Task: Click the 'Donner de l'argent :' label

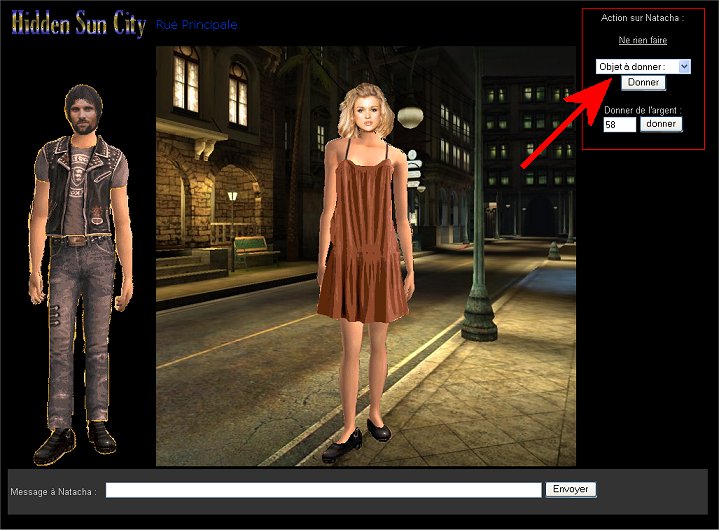Action: click(x=642, y=110)
